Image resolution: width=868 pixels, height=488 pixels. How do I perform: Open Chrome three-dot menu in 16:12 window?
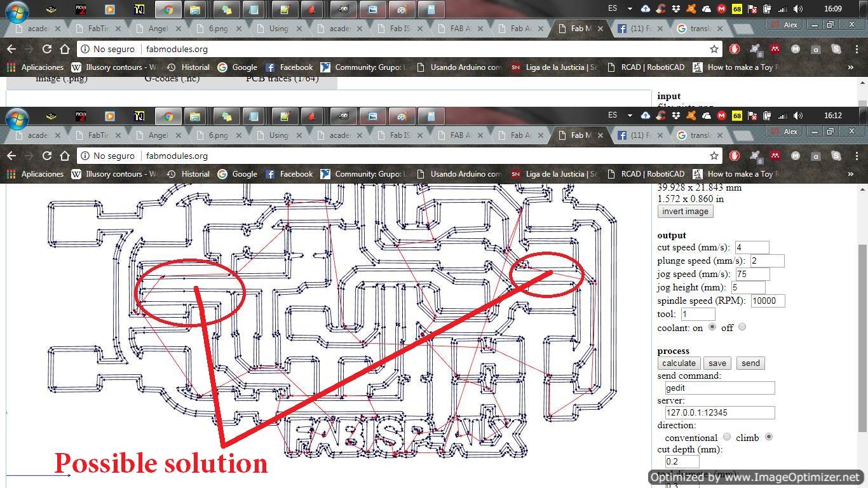coord(855,156)
